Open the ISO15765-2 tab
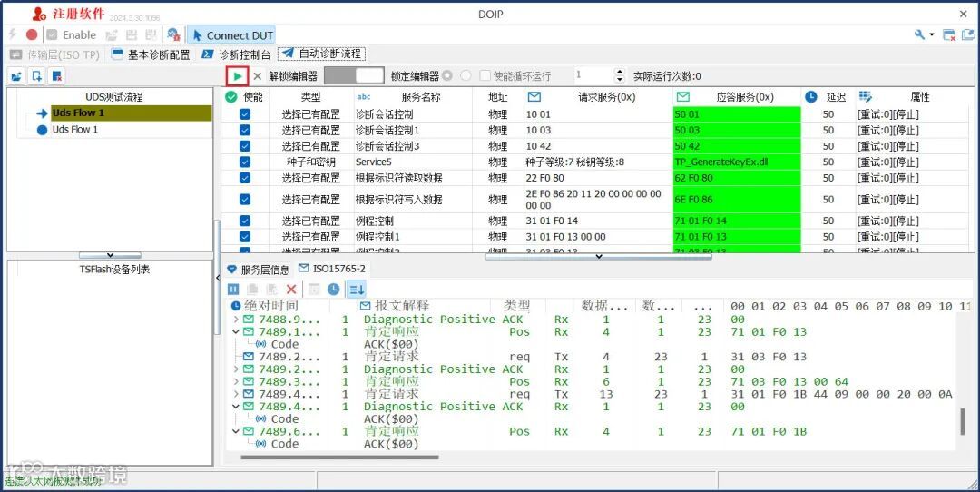 tap(332, 269)
